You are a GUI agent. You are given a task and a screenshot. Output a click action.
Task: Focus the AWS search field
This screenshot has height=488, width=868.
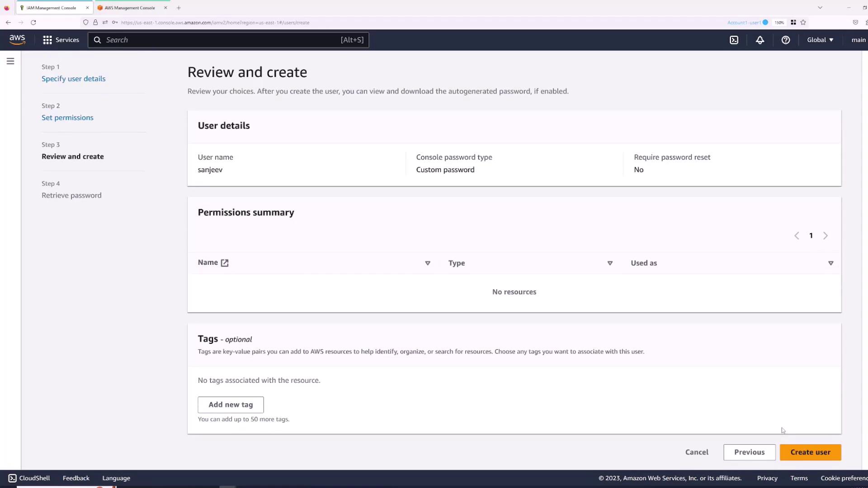(x=222, y=40)
